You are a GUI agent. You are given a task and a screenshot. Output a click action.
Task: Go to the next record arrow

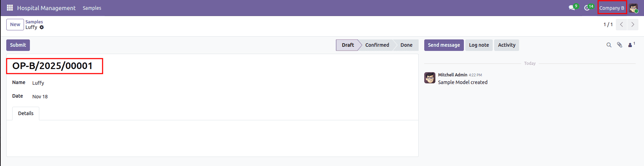tap(633, 24)
